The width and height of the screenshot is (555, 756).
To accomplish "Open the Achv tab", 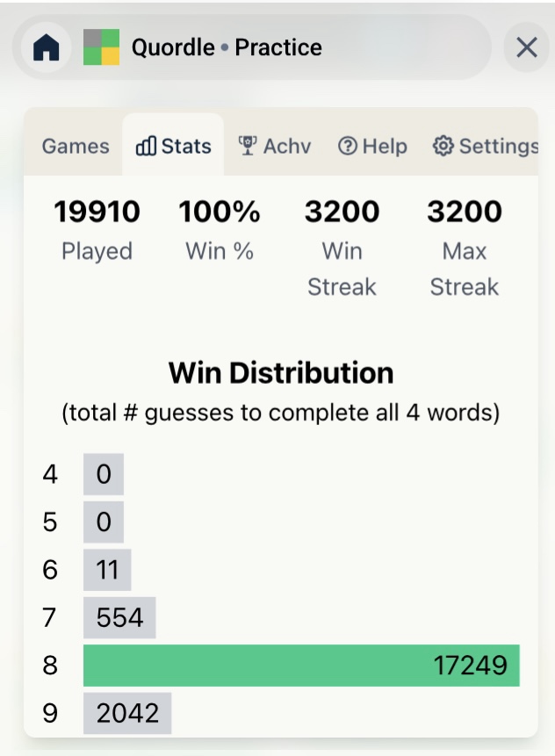I will [x=275, y=146].
